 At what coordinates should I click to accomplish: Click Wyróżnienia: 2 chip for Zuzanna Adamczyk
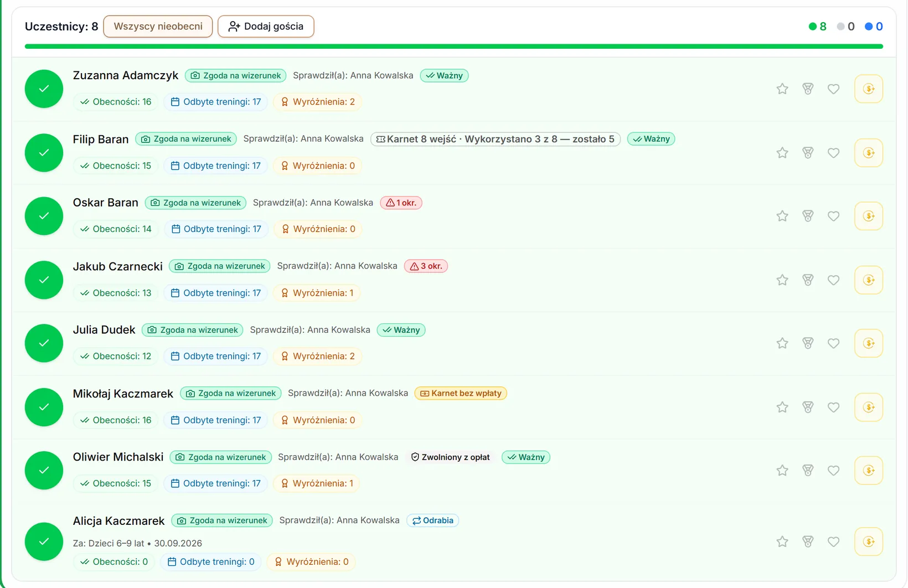[318, 102]
